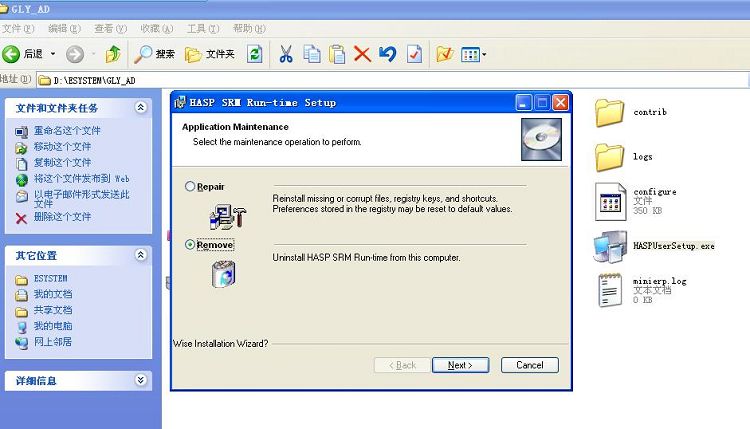
Task: Select the Repair radio button
Action: (x=190, y=187)
